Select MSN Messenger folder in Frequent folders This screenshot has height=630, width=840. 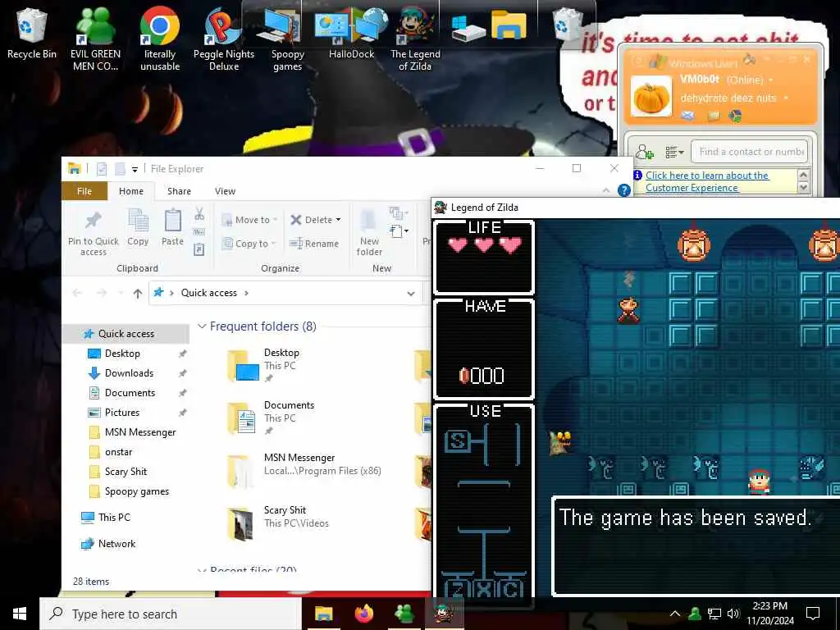[x=305, y=470]
